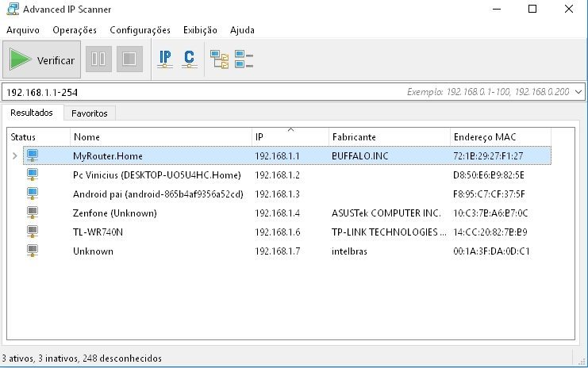The width and height of the screenshot is (588, 368).
Task: Select the MyRouter.Home name cell
Action: pyautogui.click(x=108, y=156)
